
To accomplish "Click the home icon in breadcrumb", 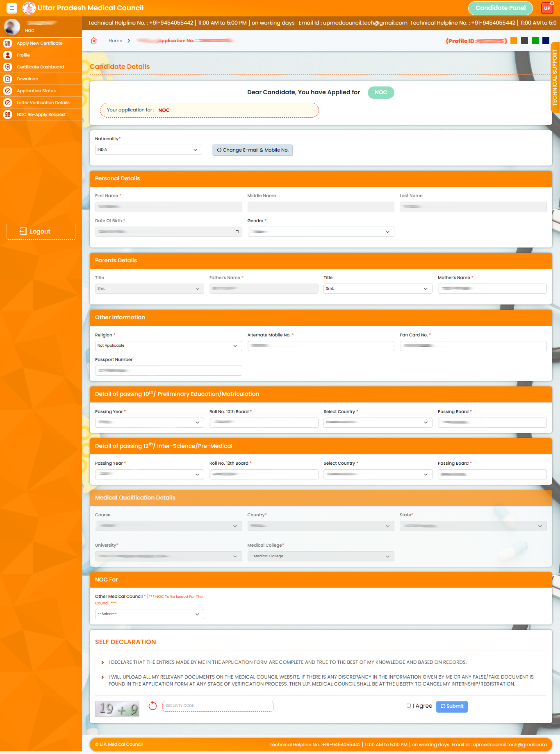I will 94,41.
